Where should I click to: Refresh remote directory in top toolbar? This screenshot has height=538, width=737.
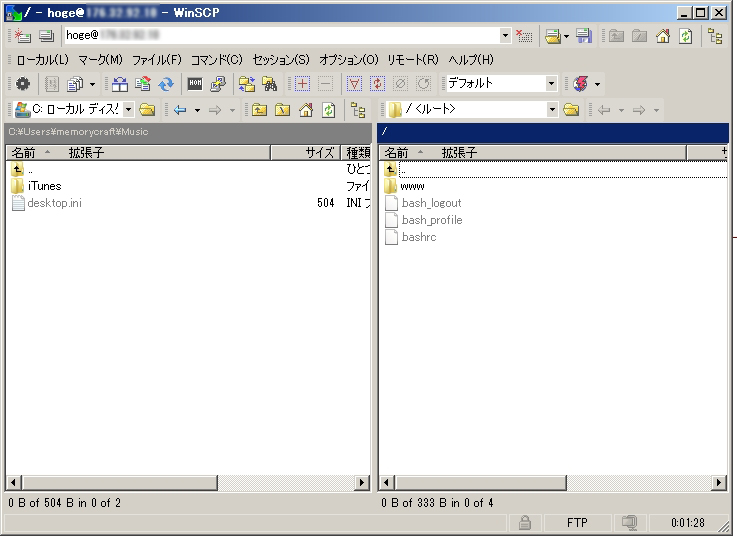(686, 36)
